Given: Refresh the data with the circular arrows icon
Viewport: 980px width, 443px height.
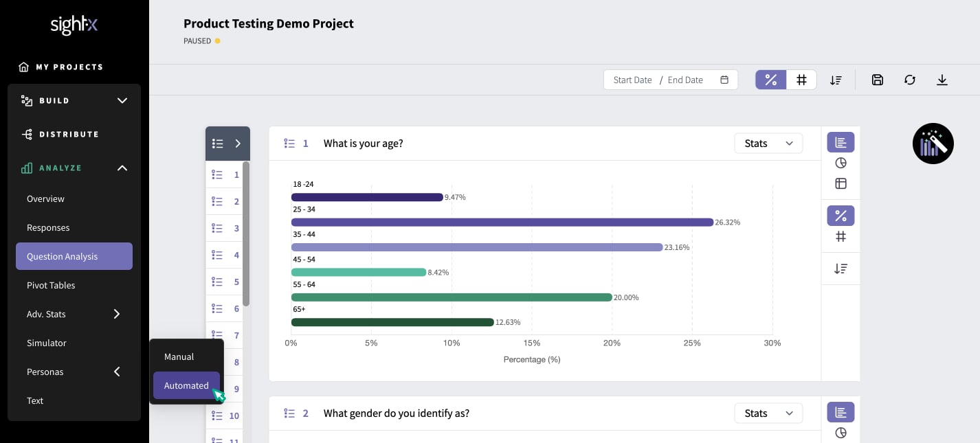Looking at the screenshot, I should click(910, 80).
